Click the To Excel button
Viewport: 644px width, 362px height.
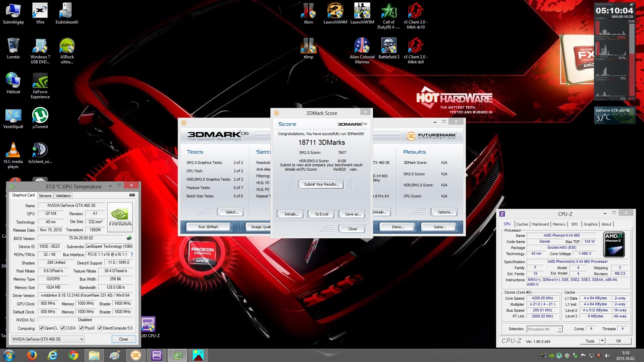(321, 214)
